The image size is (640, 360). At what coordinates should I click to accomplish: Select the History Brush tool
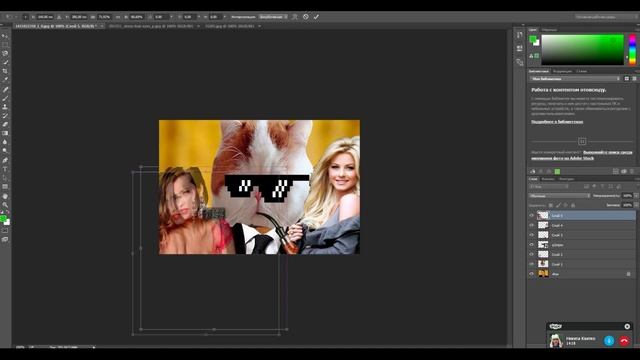(x=5, y=116)
